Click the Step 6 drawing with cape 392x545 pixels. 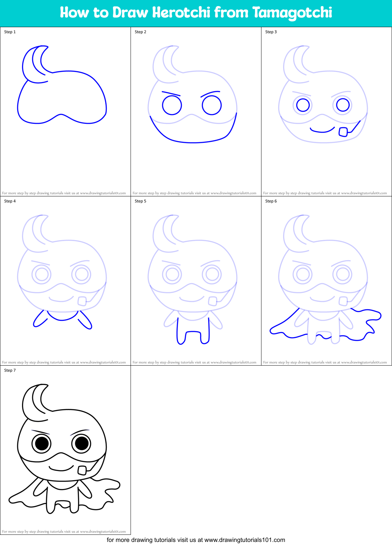point(326,279)
